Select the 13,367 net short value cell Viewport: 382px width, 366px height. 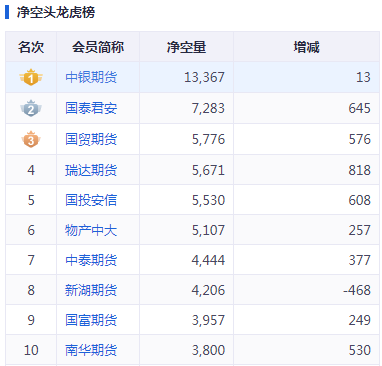pos(186,77)
